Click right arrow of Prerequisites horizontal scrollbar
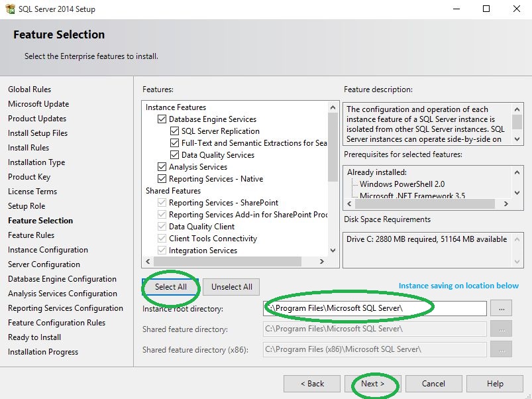Viewport: 532px width, 399px height. point(506,203)
